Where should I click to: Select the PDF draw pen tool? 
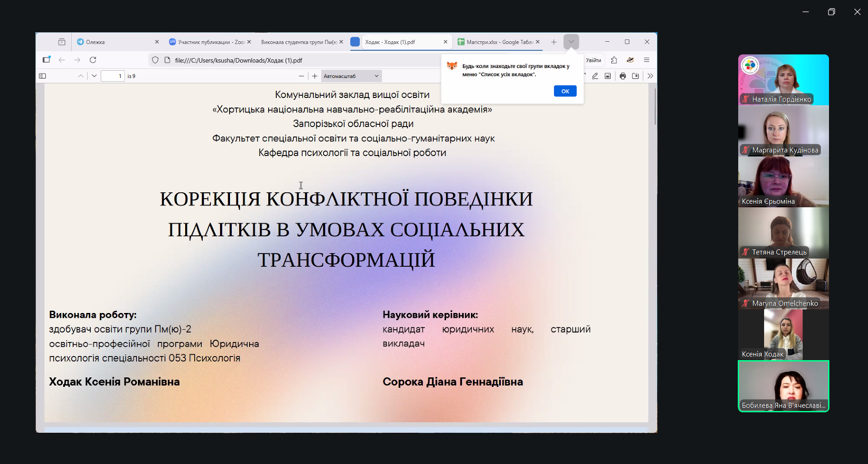tap(595, 76)
